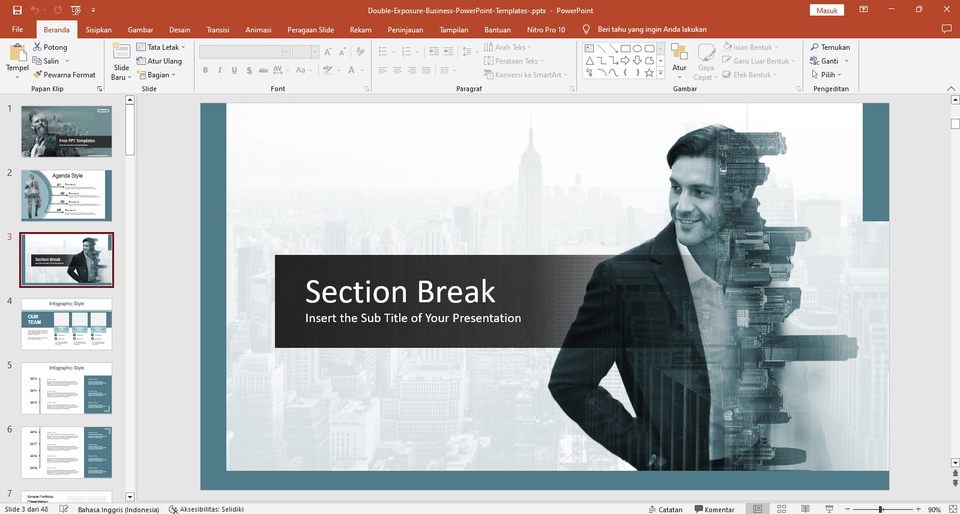This screenshot has height=514, width=960.
Task: Open the Pilih select dropdown
Action: (x=826, y=75)
